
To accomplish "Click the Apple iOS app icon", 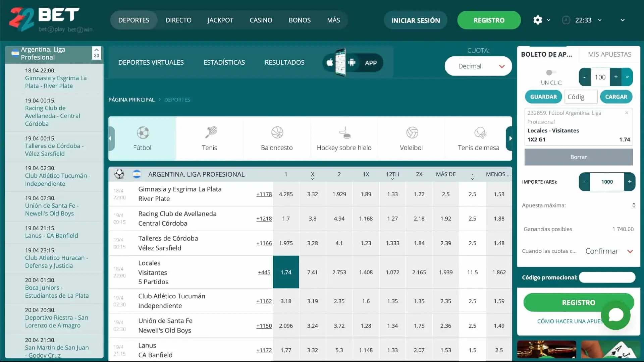I will pyautogui.click(x=330, y=63).
